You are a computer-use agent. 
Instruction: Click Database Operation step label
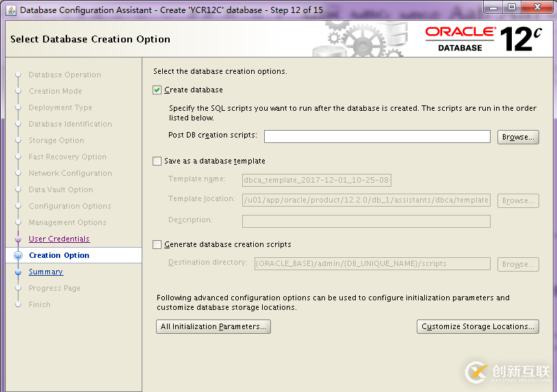point(65,75)
